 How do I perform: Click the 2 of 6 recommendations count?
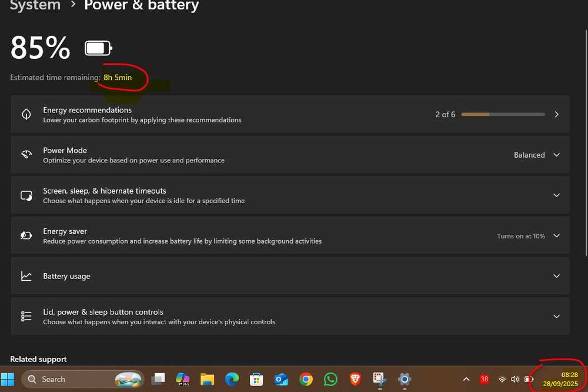tap(445, 115)
